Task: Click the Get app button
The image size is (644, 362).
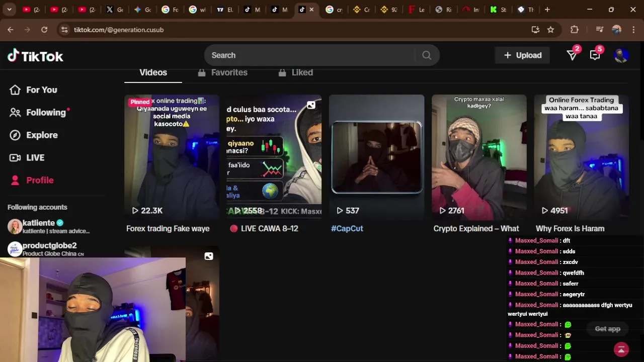Action: click(x=607, y=329)
